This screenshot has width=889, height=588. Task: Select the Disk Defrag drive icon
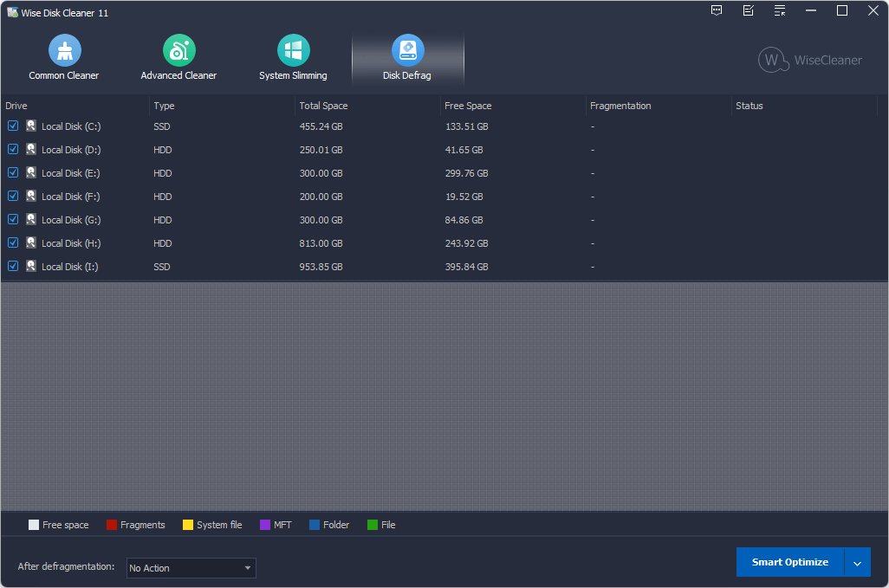[407, 50]
